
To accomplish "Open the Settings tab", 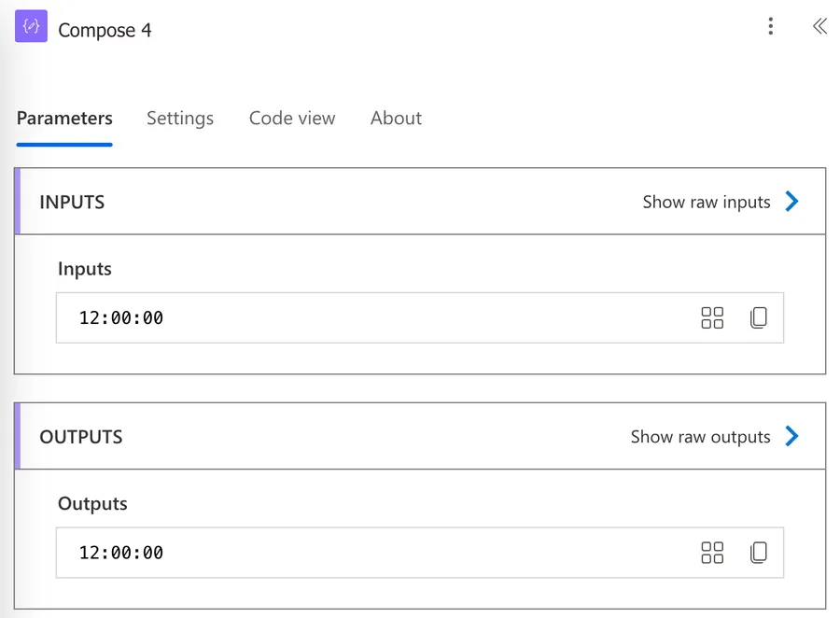I will coord(180,119).
